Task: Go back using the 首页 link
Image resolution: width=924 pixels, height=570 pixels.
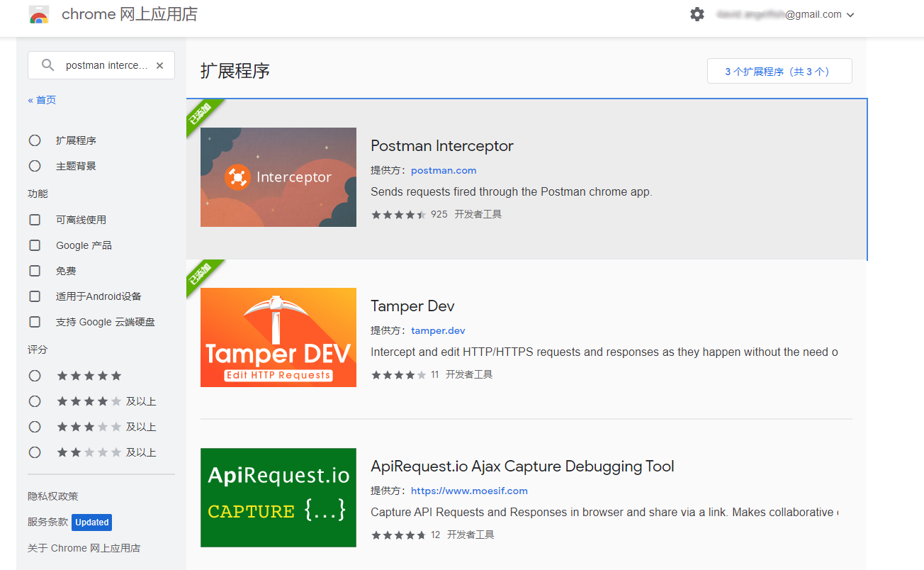Action: 41,99
